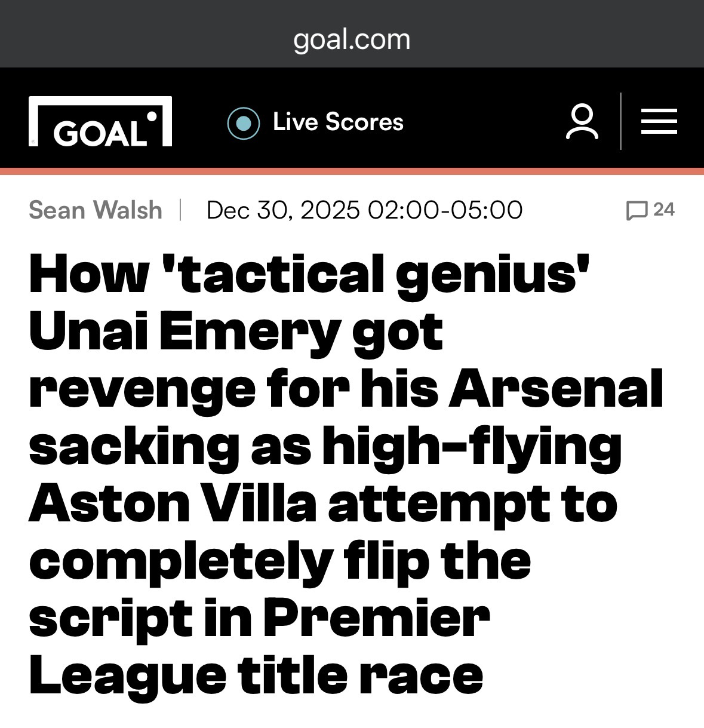Screen dimensions: 704x728
Task: Click the comment count 24
Action: [664, 210]
